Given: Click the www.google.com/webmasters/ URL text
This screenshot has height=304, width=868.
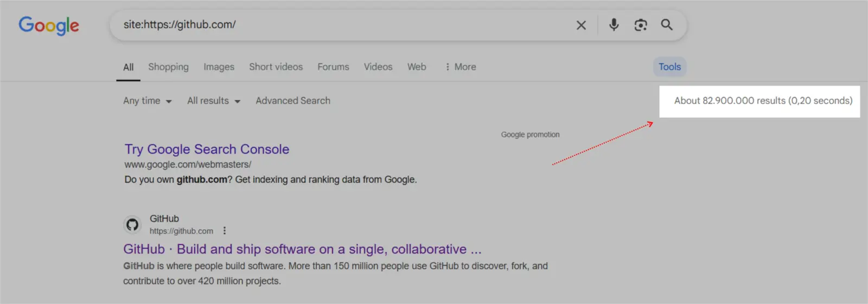Looking at the screenshot, I should pos(188,164).
